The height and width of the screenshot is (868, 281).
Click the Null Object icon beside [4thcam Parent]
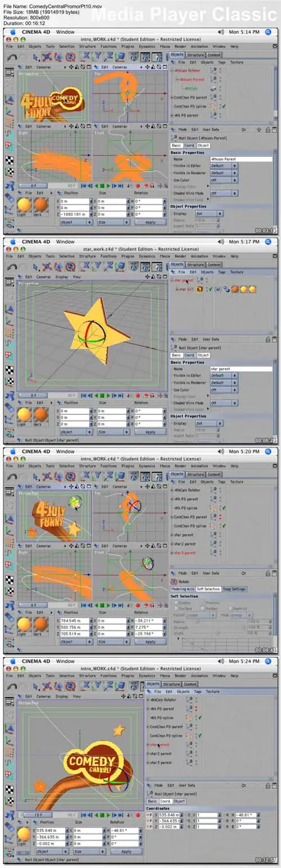174,137
